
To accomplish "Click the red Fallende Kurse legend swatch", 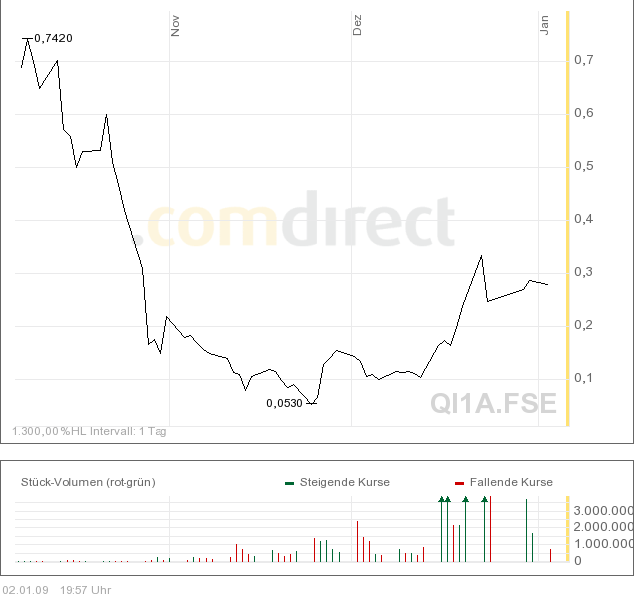I will [x=459, y=483].
